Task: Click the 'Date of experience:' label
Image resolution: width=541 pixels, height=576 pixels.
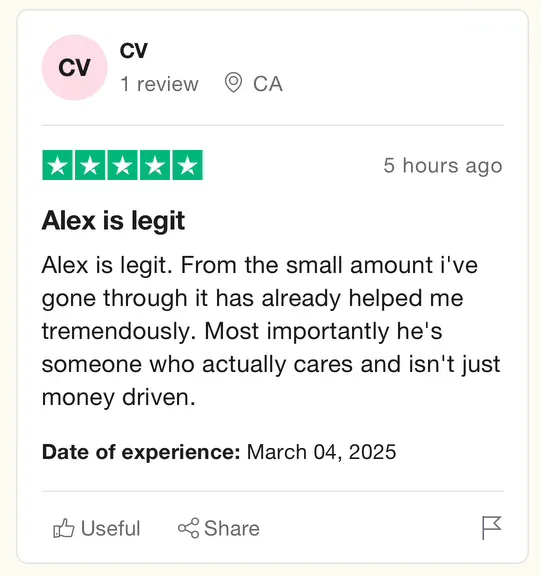Action: (141, 452)
